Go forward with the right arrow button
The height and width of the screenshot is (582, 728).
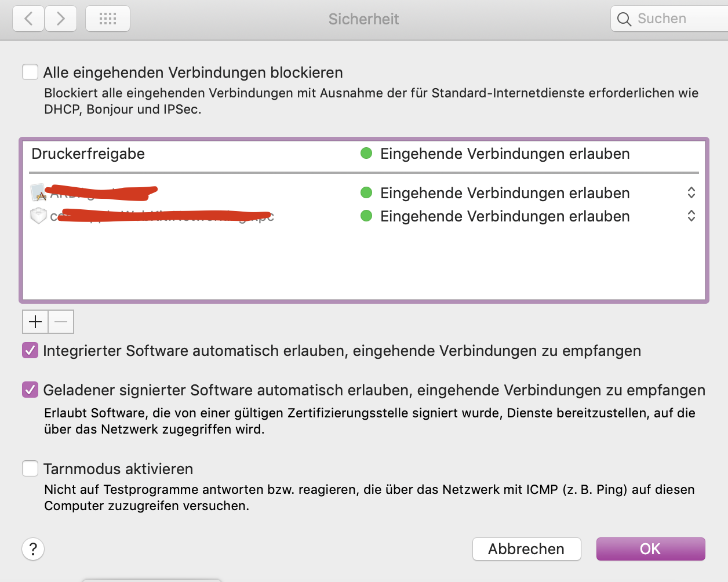61,19
